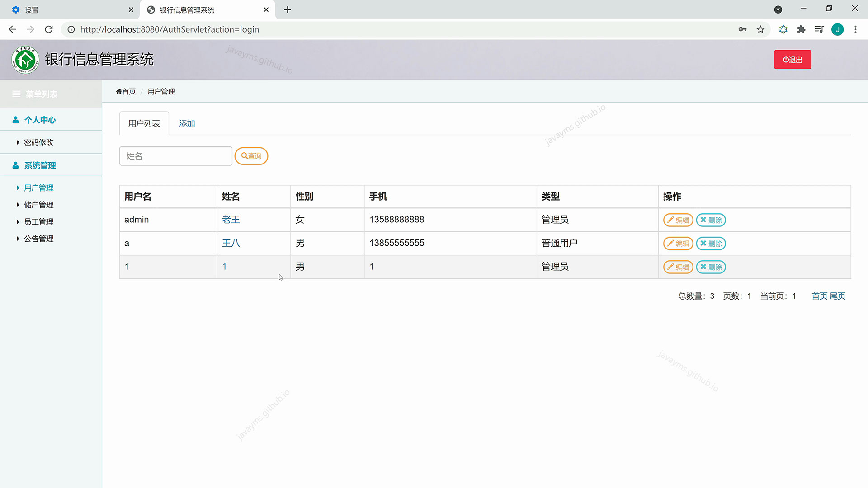
Task: Click the browser profile avatar
Action: (838, 29)
